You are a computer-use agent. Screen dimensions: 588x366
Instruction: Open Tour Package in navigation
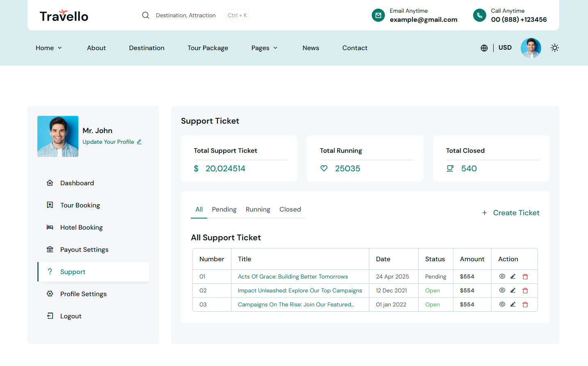(x=208, y=48)
